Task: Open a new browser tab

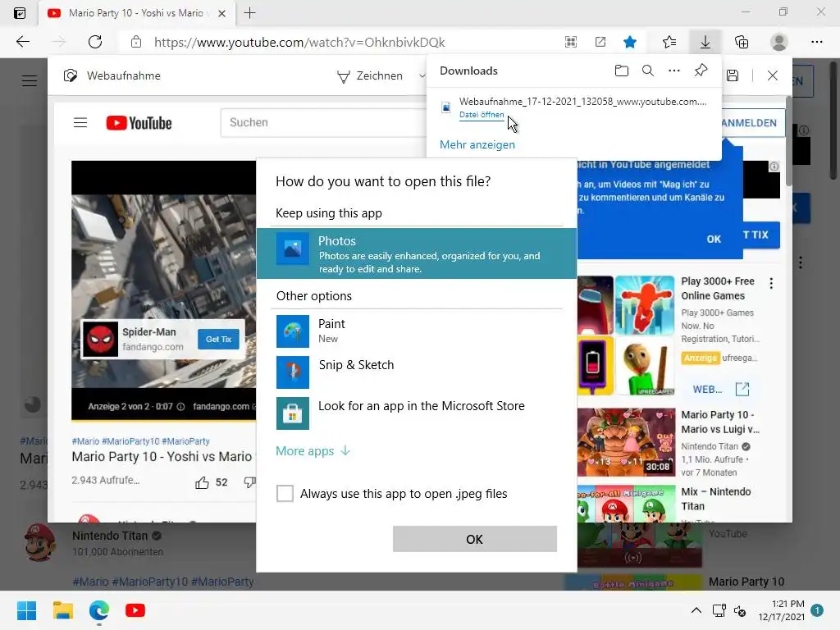Action: pos(249,13)
